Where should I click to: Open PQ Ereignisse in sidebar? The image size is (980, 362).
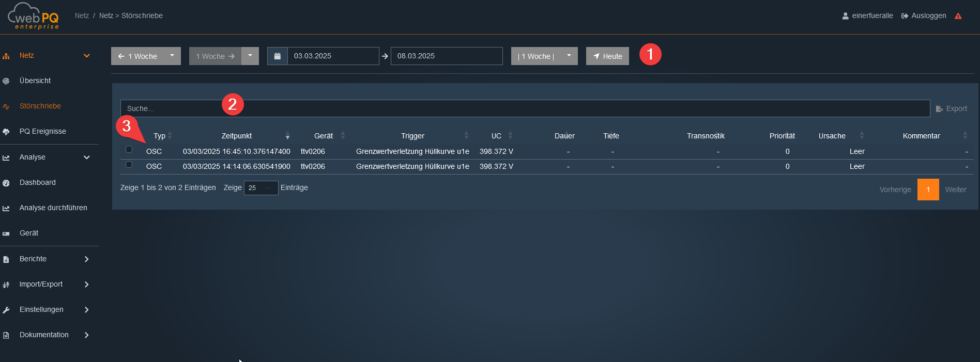pyautogui.click(x=42, y=131)
